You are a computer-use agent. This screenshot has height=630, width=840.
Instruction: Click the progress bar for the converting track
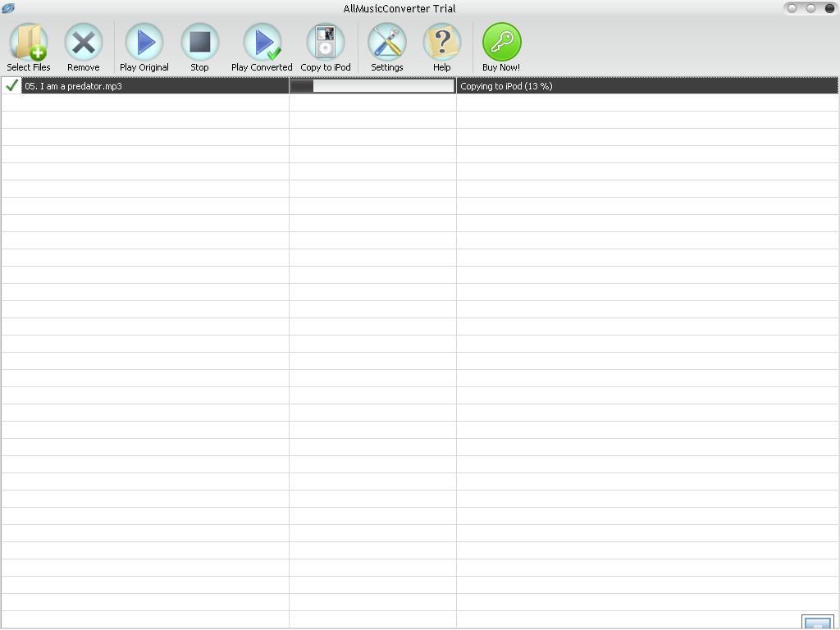tap(372, 85)
